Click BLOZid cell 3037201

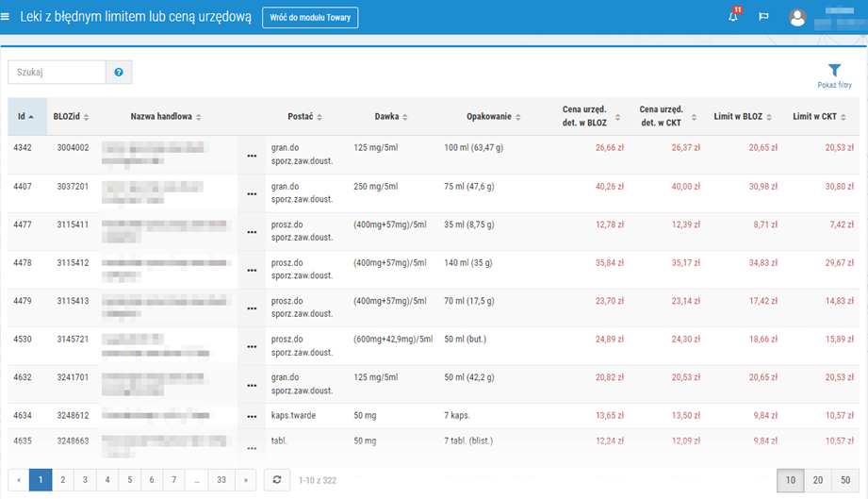tap(73, 186)
